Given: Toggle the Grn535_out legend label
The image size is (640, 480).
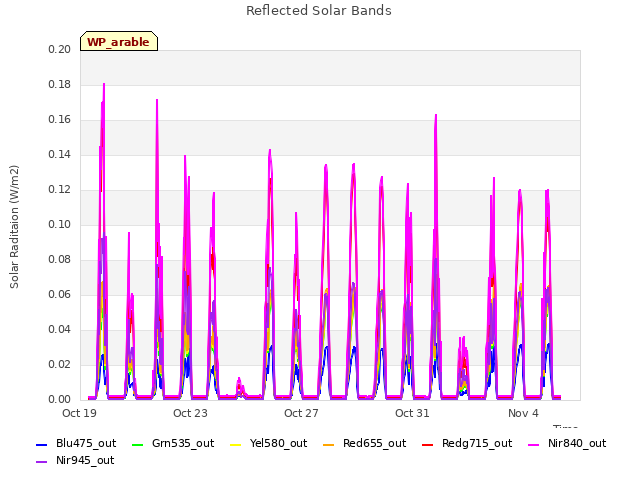Looking at the screenshot, I should coord(183,443).
